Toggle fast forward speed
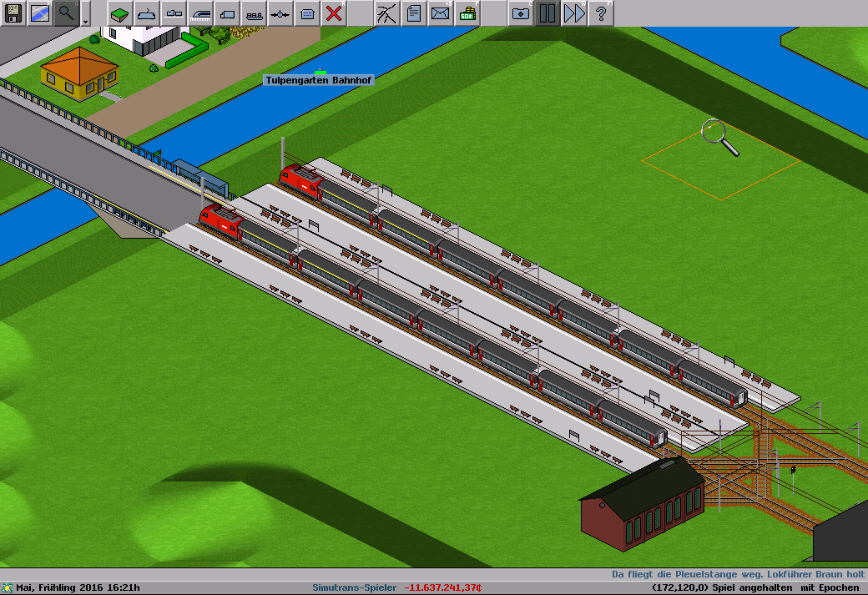 (574, 13)
